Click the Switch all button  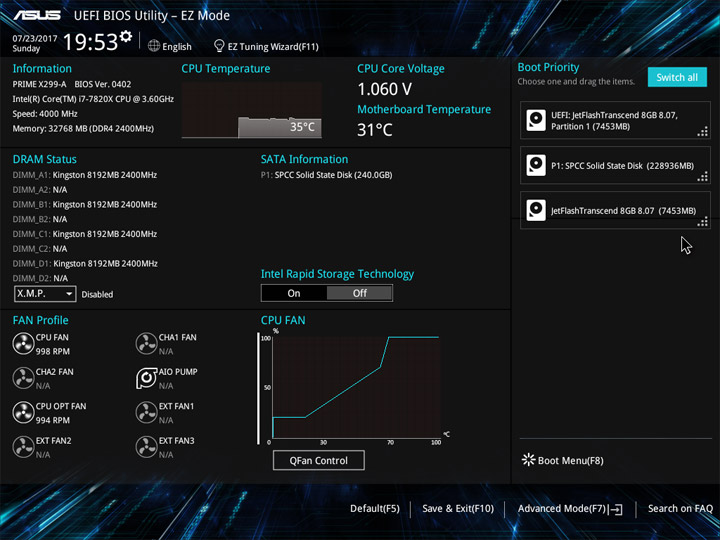pyautogui.click(x=677, y=77)
